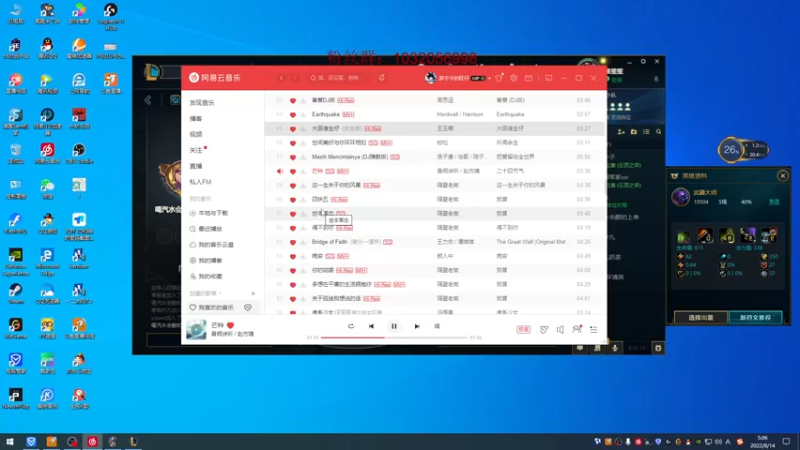800x450 pixels.
Task: Open the play queue list icon
Action: tap(593, 330)
